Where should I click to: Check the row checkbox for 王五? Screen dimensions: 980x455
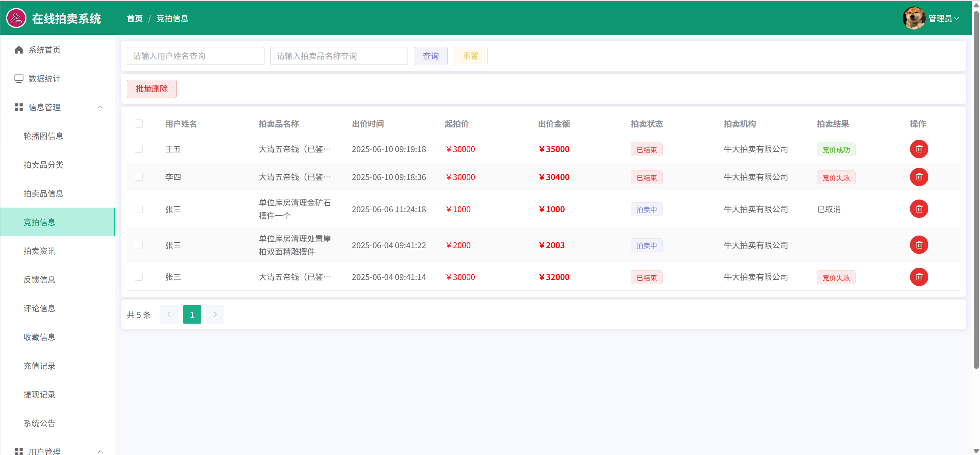tap(139, 149)
